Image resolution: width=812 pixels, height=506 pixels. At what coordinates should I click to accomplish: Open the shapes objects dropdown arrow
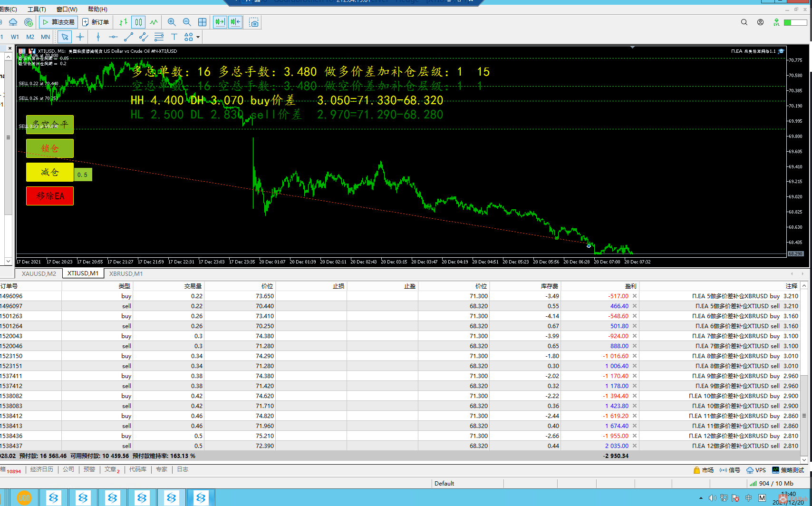pyautogui.click(x=198, y=37)
